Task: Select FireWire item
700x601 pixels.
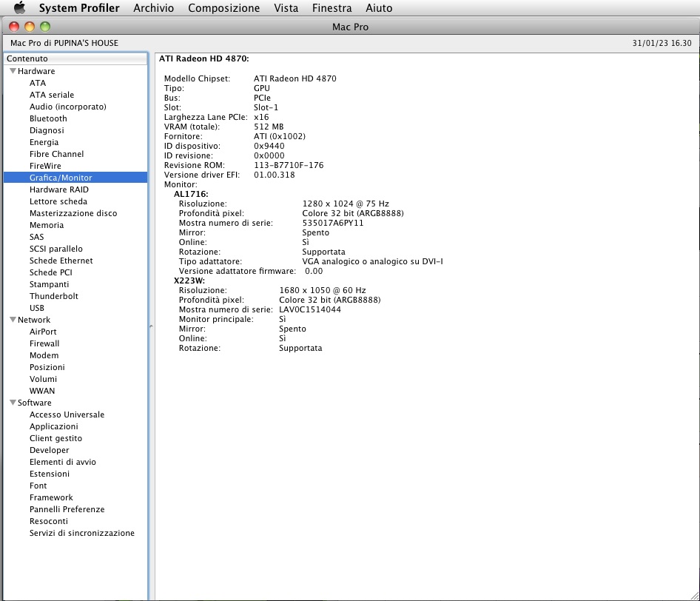Action: pyautogui.click(x=45, y=166)
